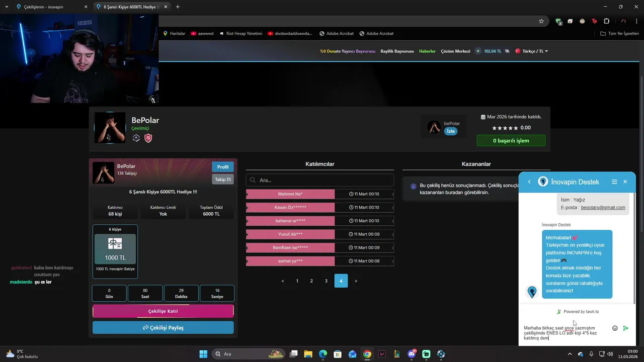Go to the next participants page
This screenshot has height=362, width=644.
coord(356,281)
